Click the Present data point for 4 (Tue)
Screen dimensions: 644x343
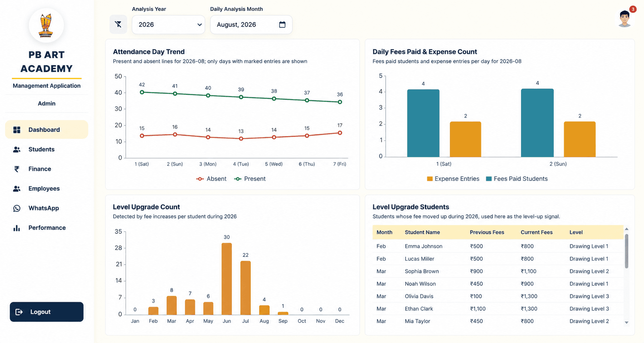241,97
